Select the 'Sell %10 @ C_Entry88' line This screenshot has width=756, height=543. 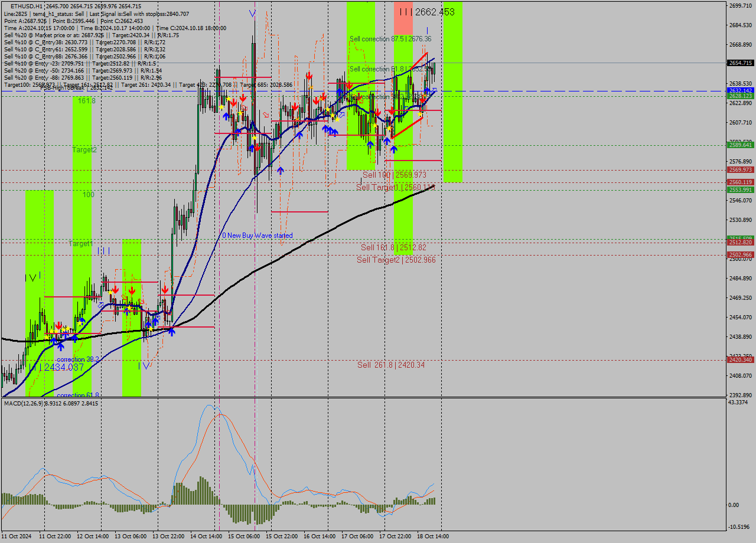pyautogui.click(x=84, y=56)
